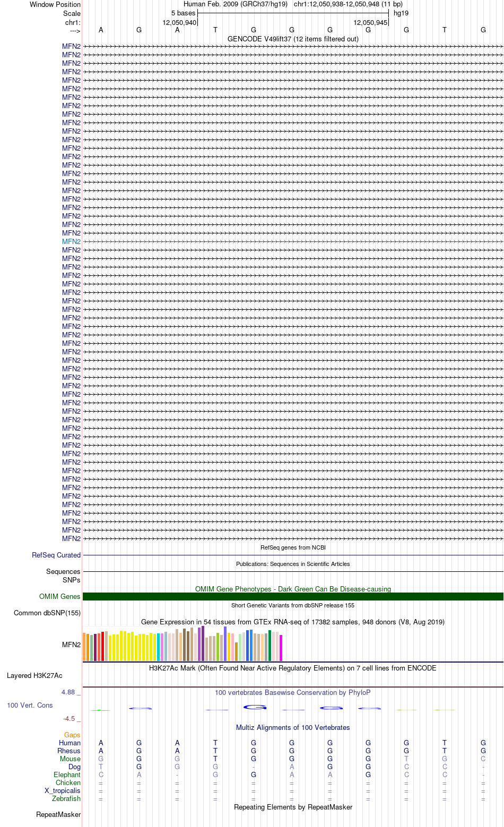Click the Window Position label
Screen dimensions: 504x827
[x=55, y=4]
